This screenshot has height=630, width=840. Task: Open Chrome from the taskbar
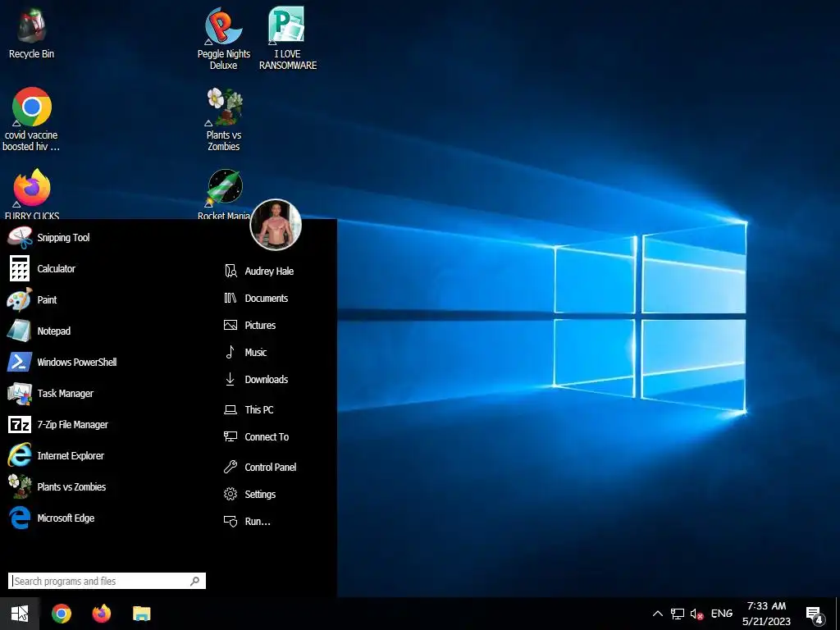(x=61, y=614)
